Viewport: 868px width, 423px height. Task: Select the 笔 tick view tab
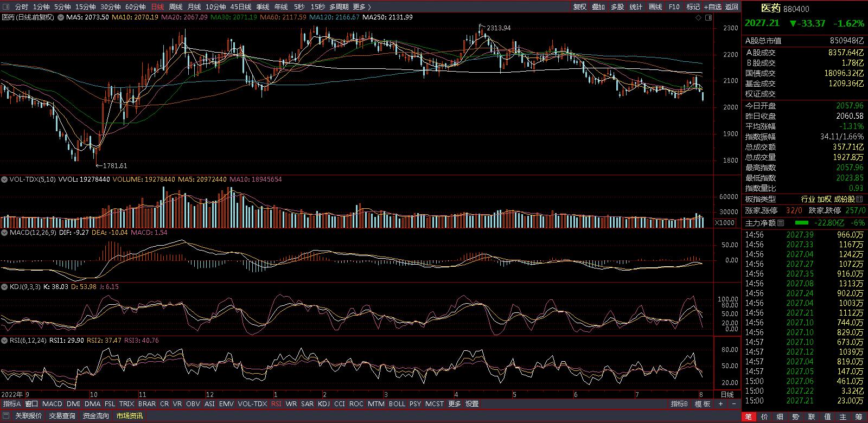[748, 416]
